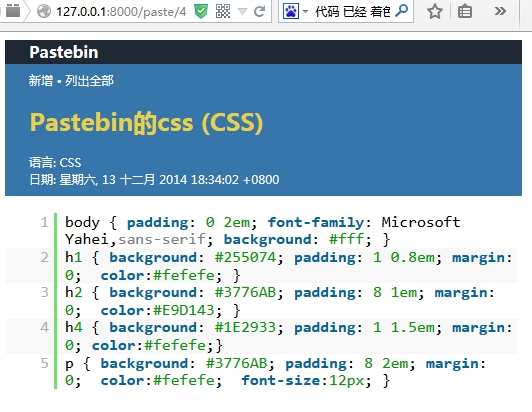Expand the address bar history dropdown arrow
The image size is (532, 412).
coord(243,12)
